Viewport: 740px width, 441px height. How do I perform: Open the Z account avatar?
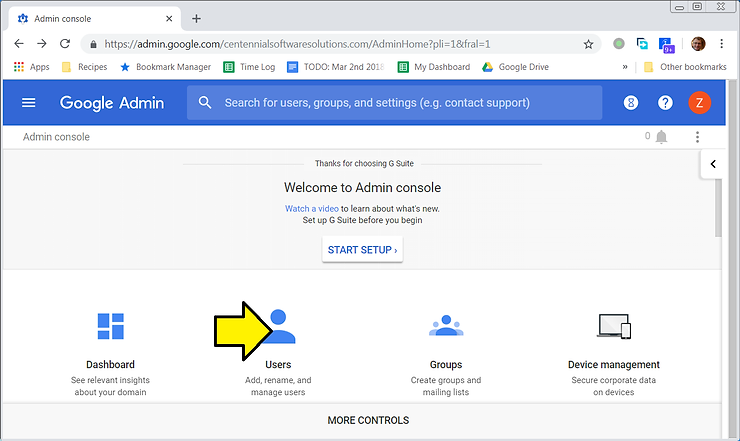pos(699,102)
